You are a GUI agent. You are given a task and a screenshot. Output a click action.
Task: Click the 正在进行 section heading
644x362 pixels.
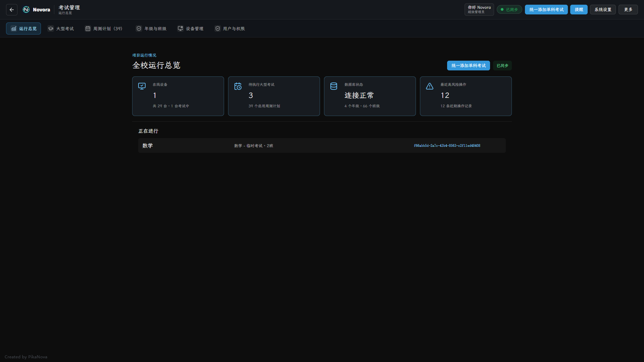(x=148, y=131)
